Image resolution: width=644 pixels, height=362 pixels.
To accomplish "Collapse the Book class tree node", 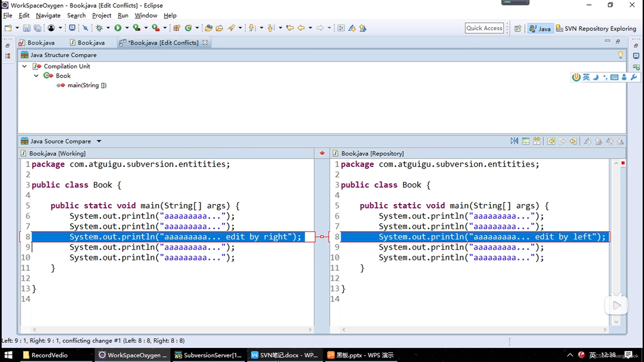I will point(36,75).
